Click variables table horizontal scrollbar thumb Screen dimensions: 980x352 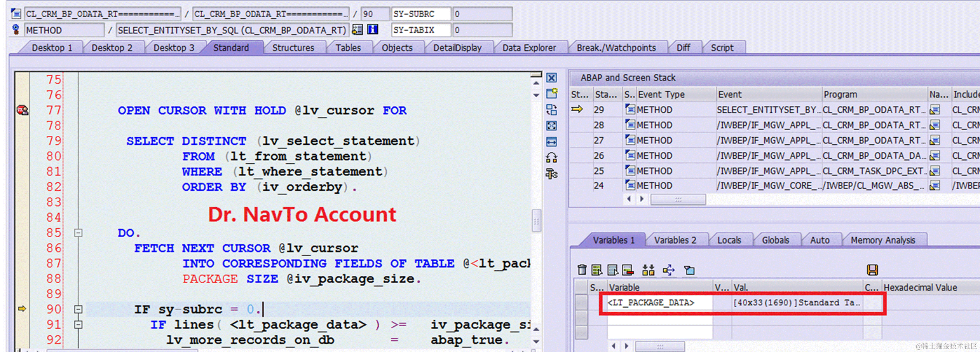click(660, 346)
